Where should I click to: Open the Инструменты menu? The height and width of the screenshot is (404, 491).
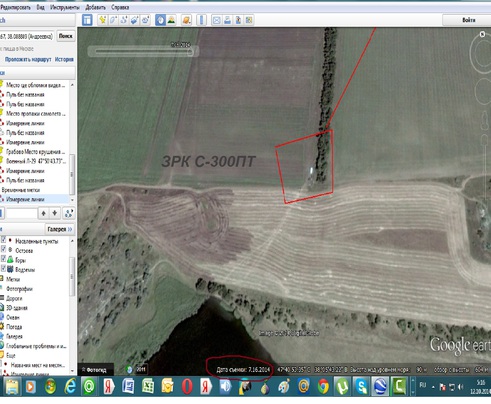point(65,7)
